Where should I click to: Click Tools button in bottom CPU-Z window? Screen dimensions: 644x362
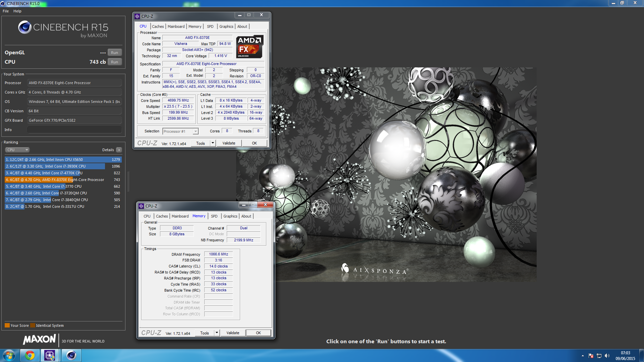(205, 333)
